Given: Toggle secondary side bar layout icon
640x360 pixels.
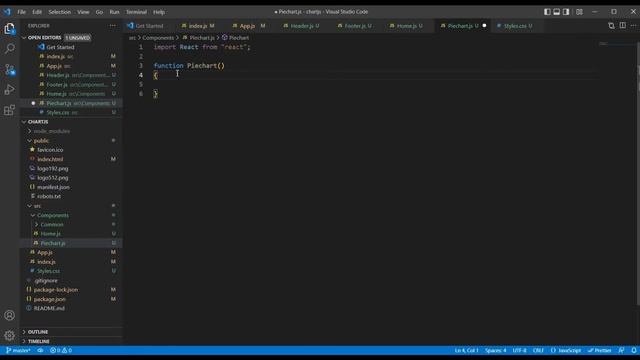Looking at the screenshot, I should click(566, 12).
